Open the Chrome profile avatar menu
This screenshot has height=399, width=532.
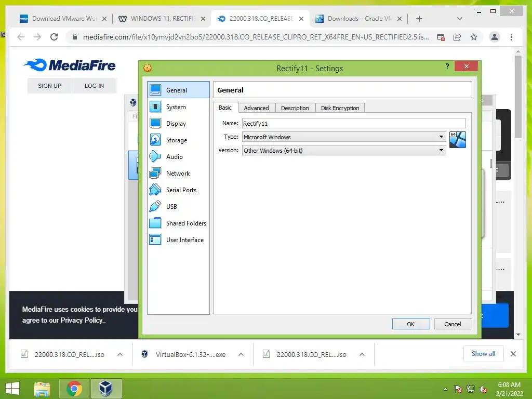[x=495, y=37]
